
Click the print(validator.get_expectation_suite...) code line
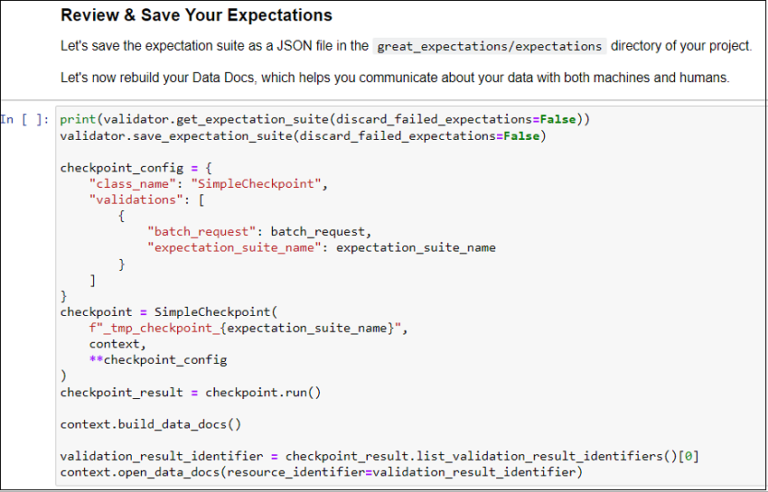(x=324, y=119)
